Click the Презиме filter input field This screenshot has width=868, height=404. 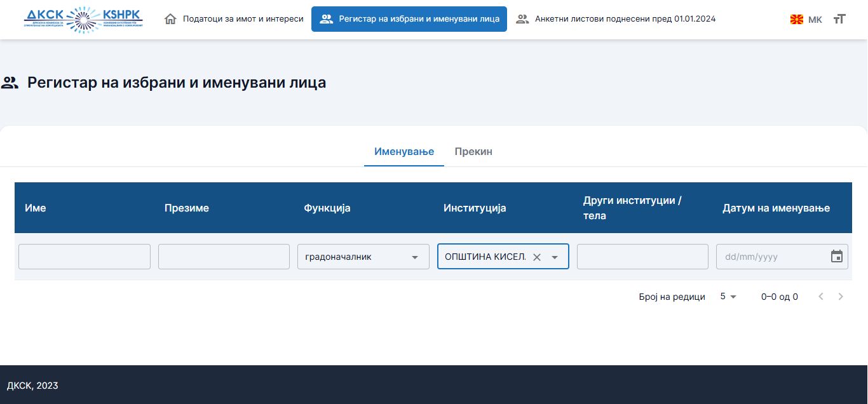pos(224,257)
